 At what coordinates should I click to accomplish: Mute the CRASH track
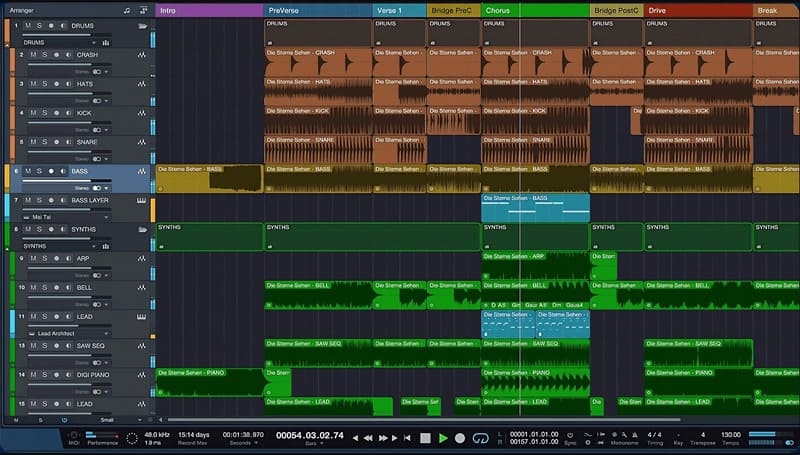point(32,55)
